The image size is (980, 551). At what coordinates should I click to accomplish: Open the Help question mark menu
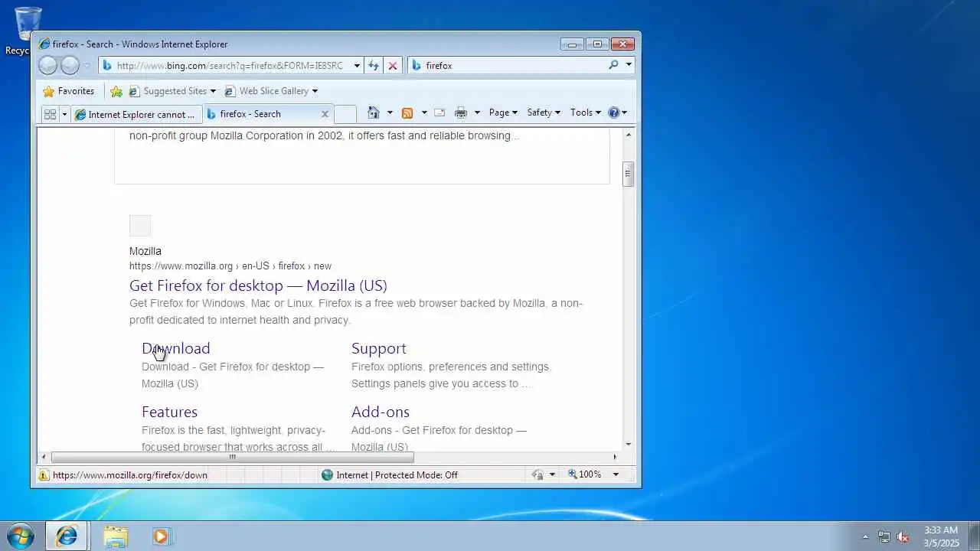click(617, 112)
